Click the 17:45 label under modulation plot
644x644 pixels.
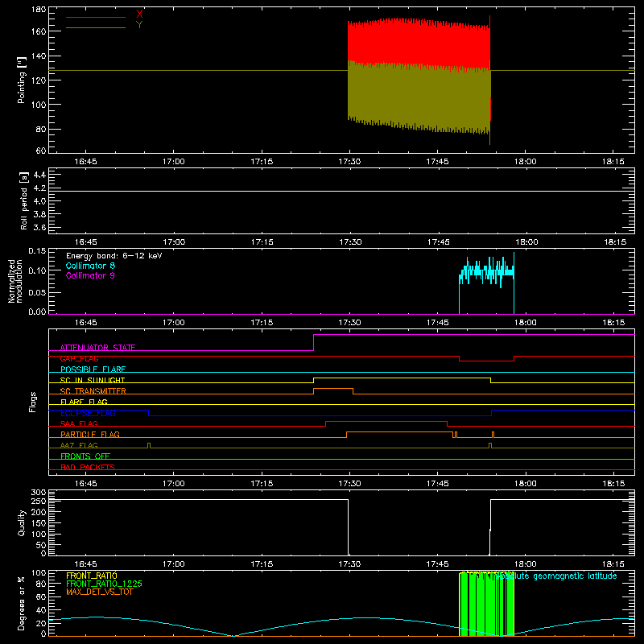(437, 323)
